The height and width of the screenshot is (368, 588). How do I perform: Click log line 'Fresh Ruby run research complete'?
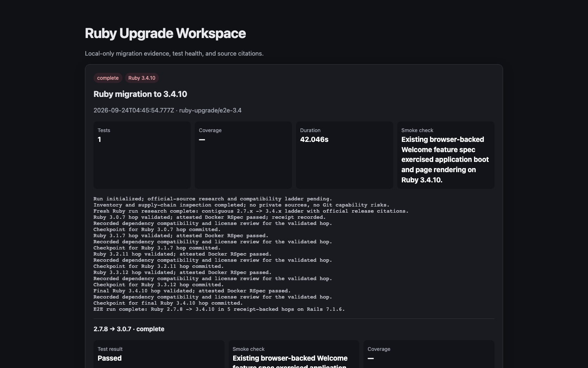pos(251,211)
